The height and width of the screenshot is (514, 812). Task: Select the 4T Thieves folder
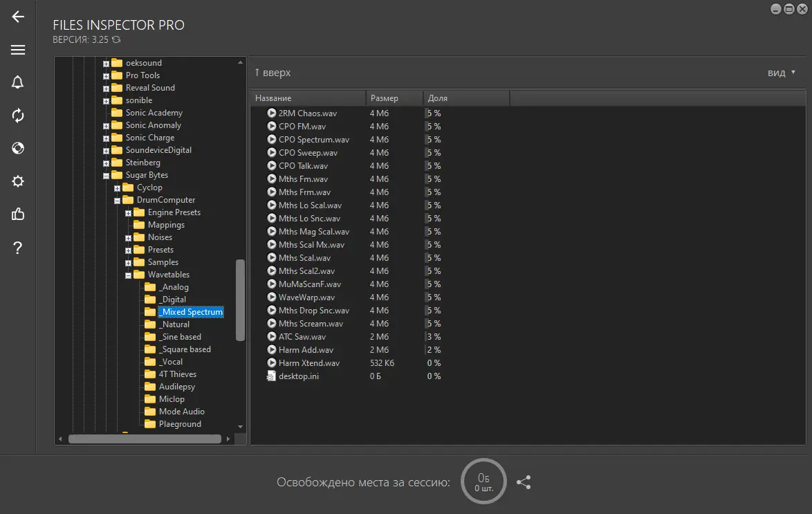coord(178,374)
